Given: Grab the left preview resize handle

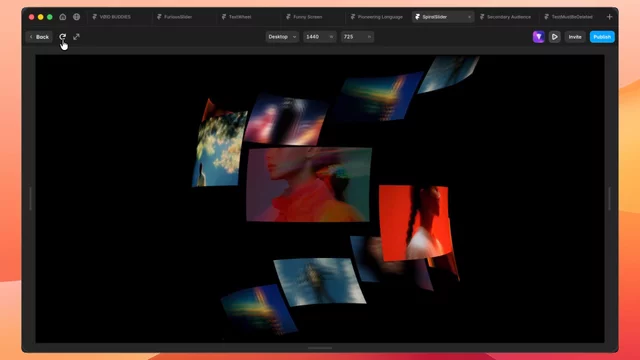Looking at the screenshot, I should [x=31, y=199].
